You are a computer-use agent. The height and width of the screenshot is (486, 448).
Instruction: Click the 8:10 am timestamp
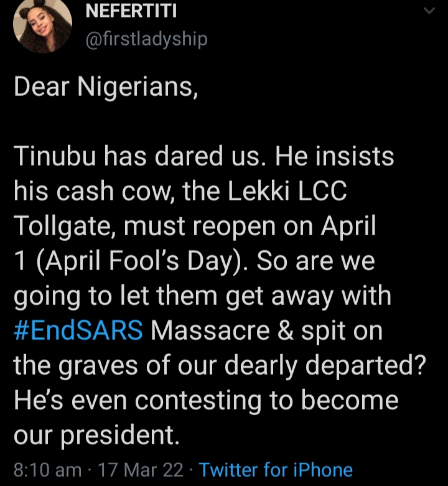tap(47, 469)
